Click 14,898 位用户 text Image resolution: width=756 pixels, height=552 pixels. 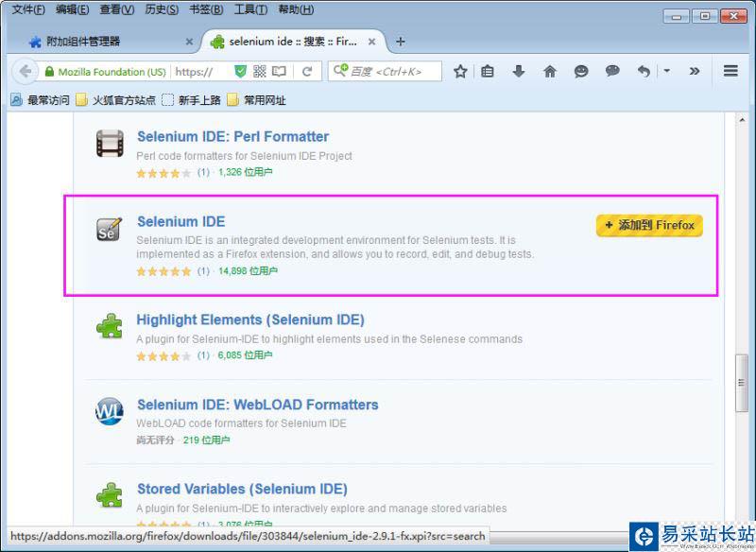coord(248,271)
